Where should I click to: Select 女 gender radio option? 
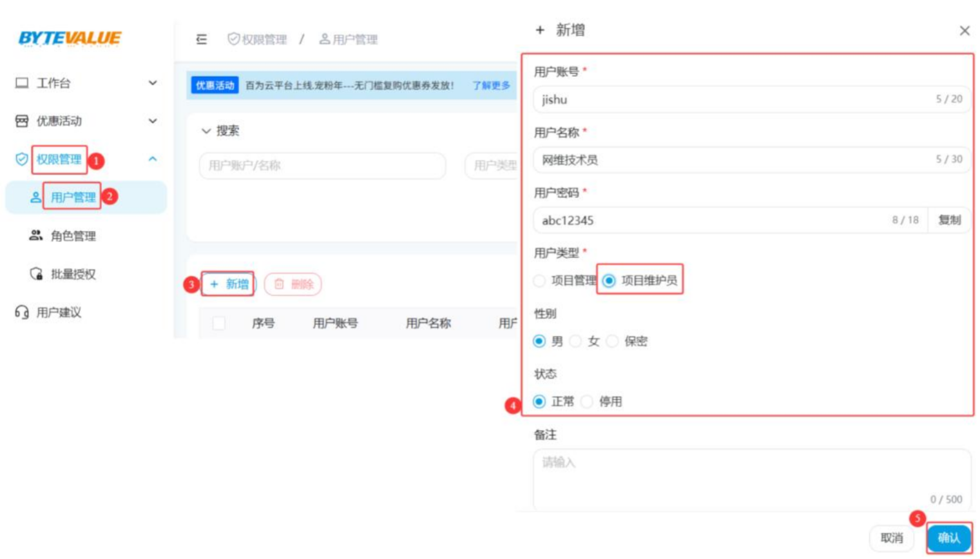point(576,341)
